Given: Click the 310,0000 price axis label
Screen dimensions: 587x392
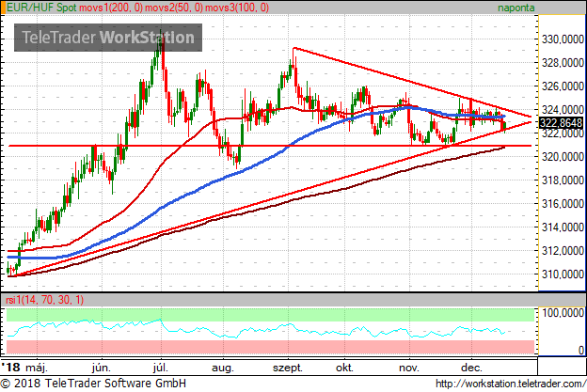Looking at the screenshot, I should coord(563,274).
